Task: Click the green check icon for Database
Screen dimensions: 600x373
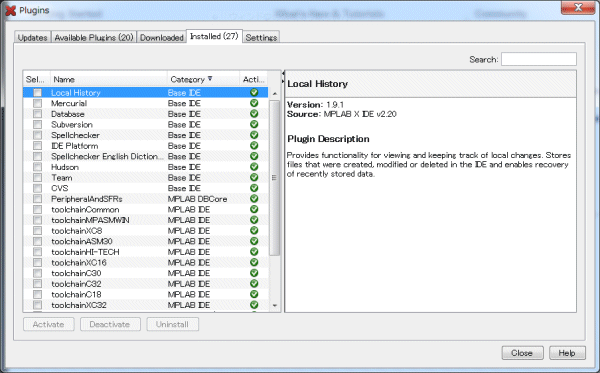Action: [254, 114]
